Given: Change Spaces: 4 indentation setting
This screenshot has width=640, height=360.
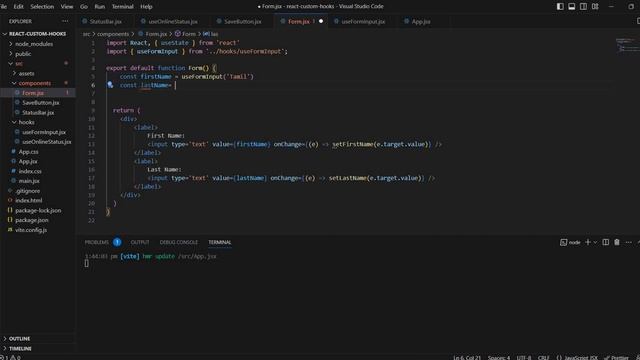Looking at the screenshot, I should click(499, 358).
